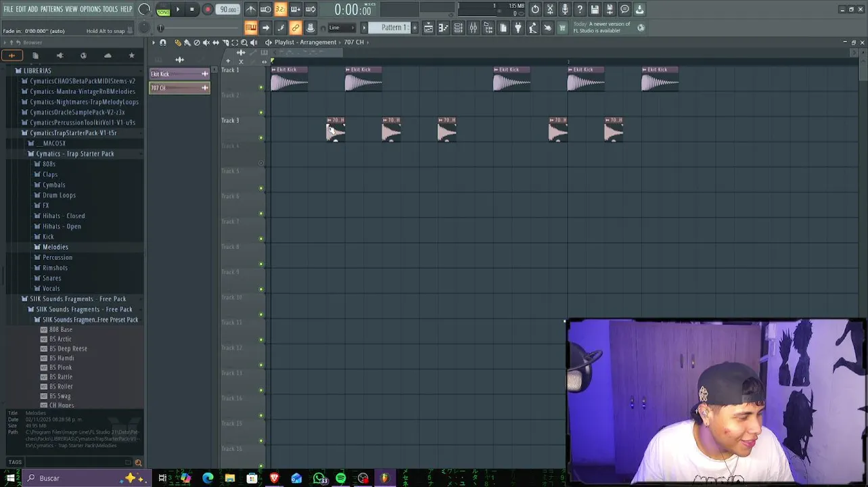Adjust the main pitch knob

point(144,28)
